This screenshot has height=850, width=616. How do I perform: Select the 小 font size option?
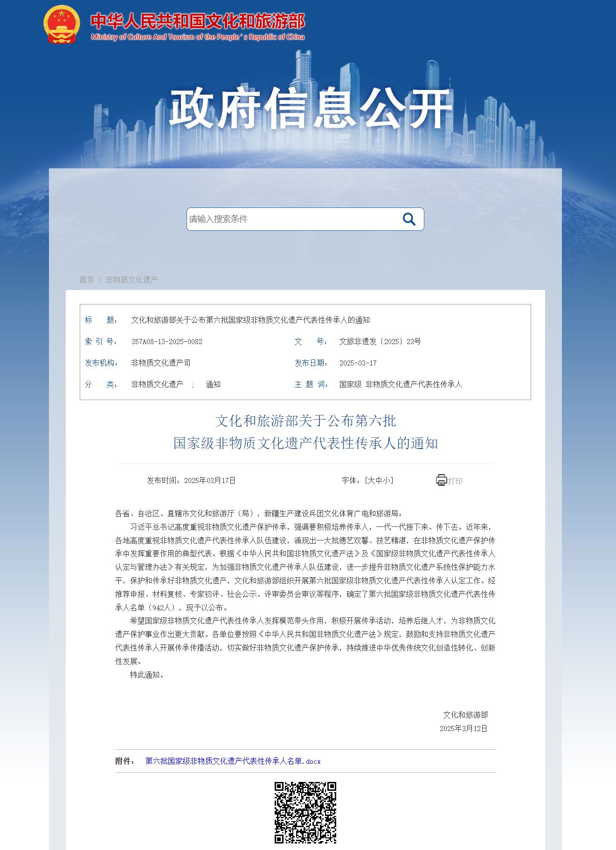click(386, 480)
